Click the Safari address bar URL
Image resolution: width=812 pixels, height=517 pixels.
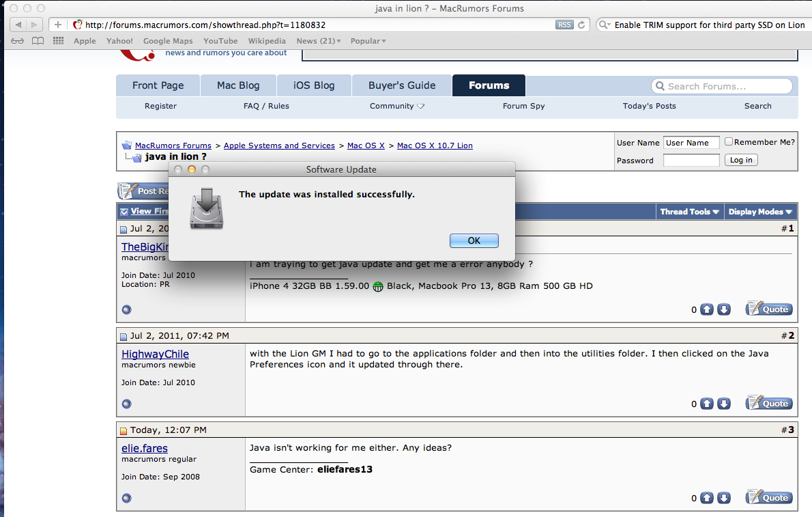click(x=205, y=25)
